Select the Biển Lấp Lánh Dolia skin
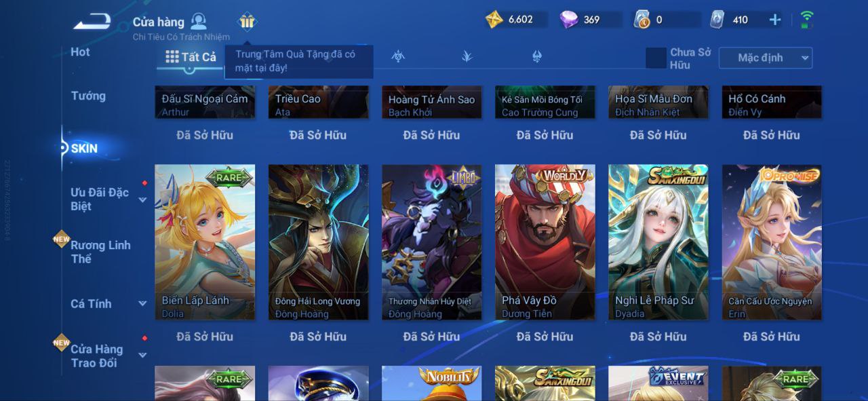The height and width of the screenshot is (401, 868). pyautogui.click(x=205, y=242)
